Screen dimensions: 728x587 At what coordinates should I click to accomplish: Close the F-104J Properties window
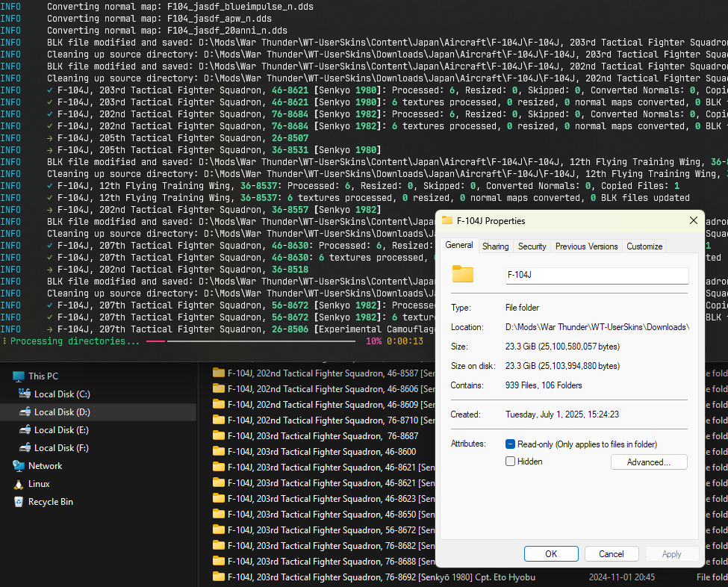694,220
